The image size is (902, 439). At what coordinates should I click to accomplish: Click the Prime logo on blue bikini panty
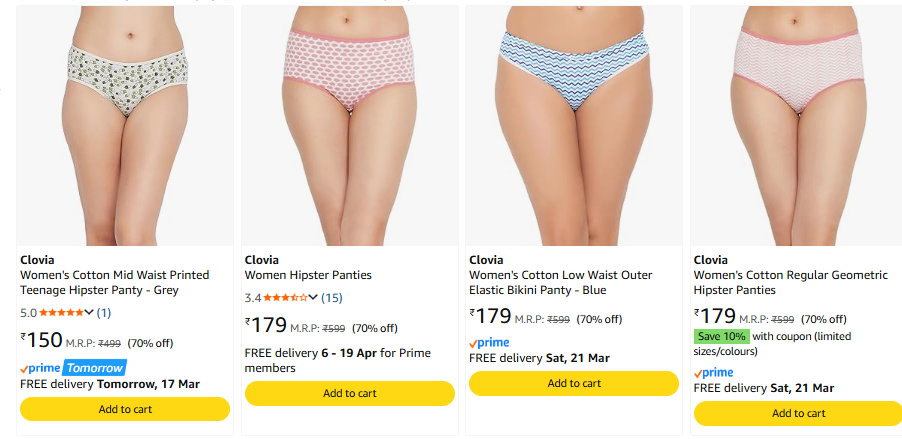pos(489,343)
